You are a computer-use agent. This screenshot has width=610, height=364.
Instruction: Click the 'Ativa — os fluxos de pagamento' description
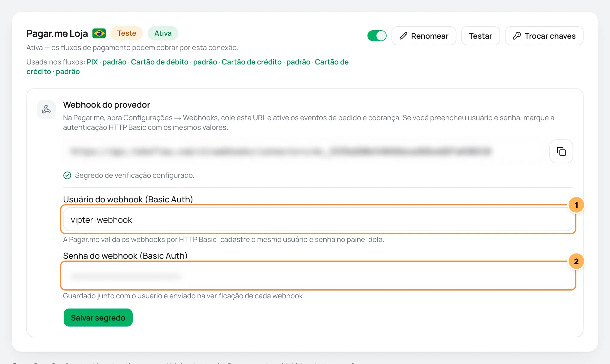pyautogui.click(x=132, y=48)
